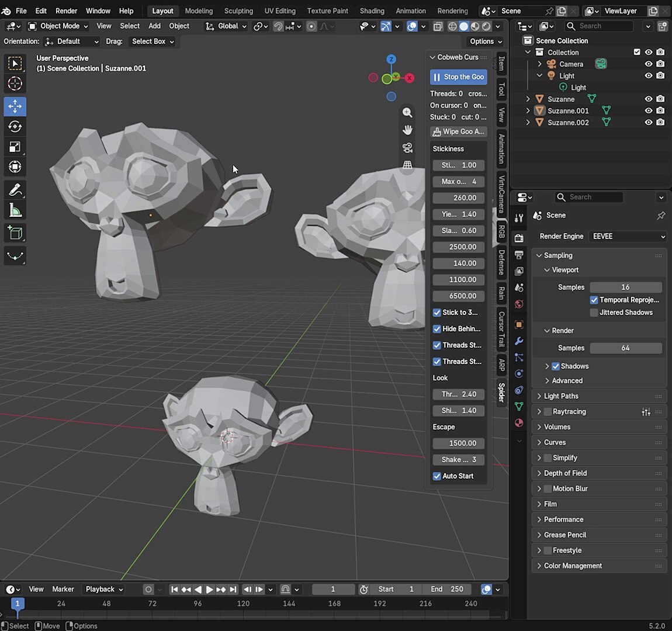672x631 pixels.
Task: Toggle Hide Behin... checkbox
Action: (x=437, y=329)
